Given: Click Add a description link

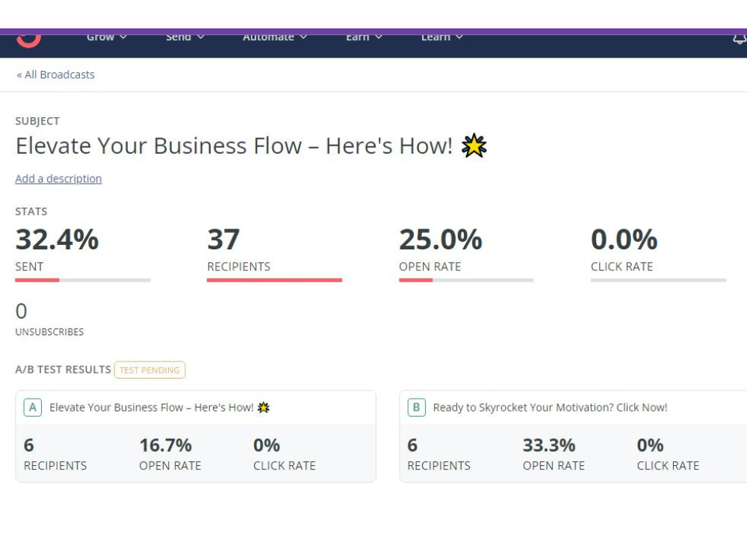Looking at the screenshot, I should (x=58, y=178).
